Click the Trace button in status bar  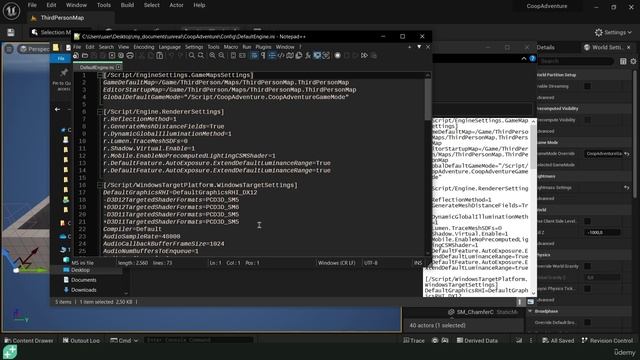tap(414, 340)
